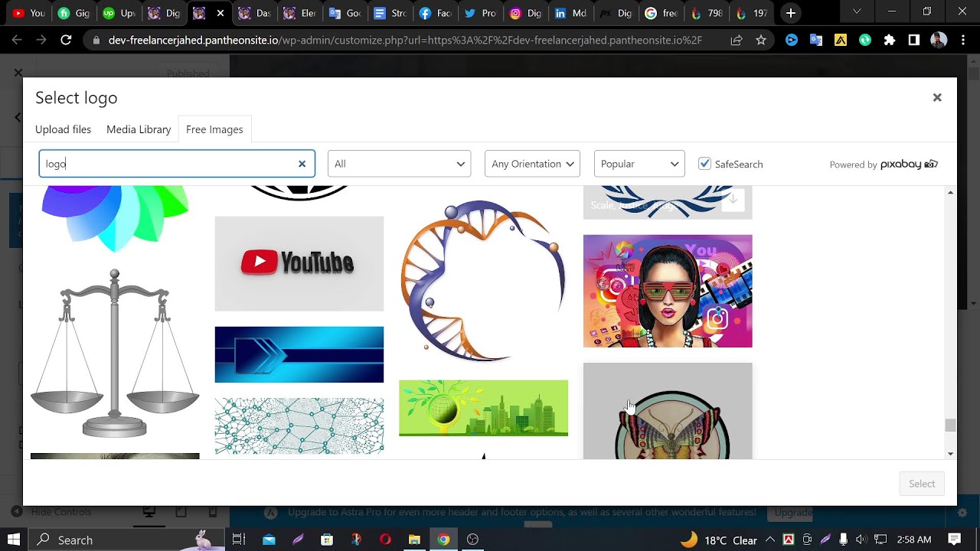Viewport: 980px width, 551px height.
Task: Choose the YouTube logo image
Action: click(299, 264)
